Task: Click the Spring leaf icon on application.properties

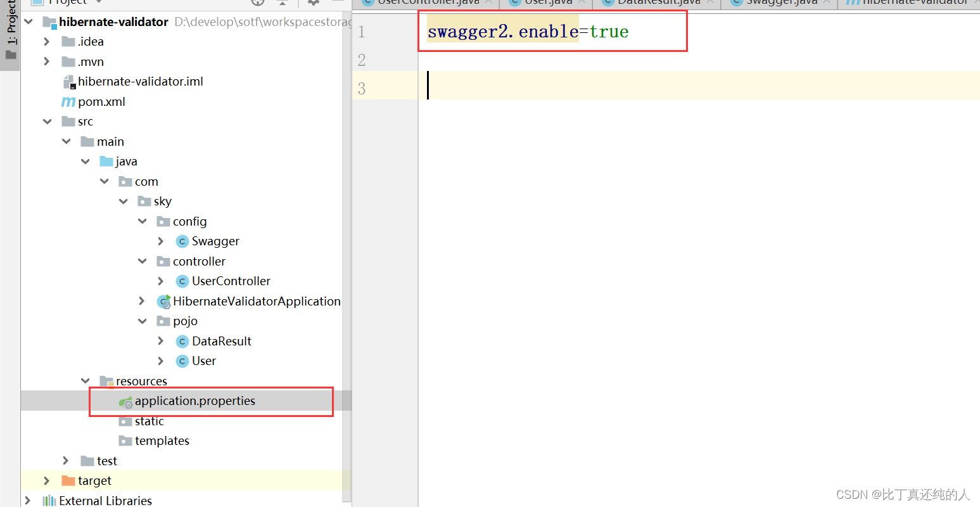Action: [x=125, y=401]
